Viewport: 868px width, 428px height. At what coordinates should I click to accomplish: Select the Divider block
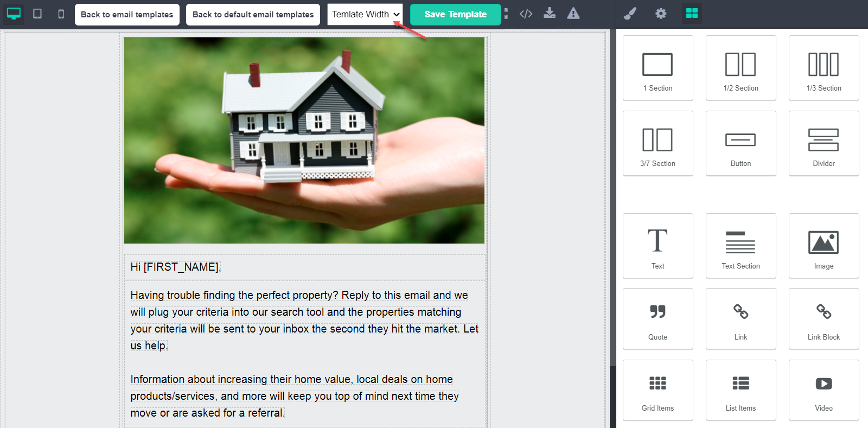point(824,144)
